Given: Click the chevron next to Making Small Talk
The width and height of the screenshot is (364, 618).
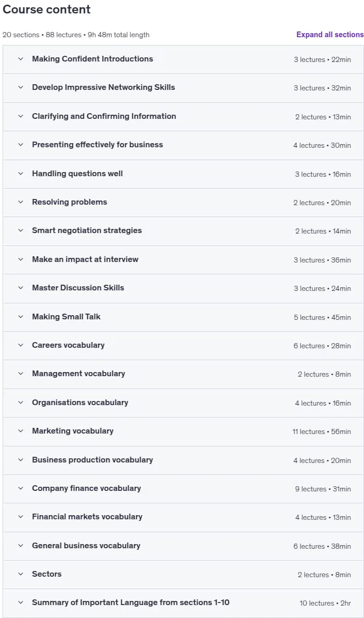Looking at the screenshot, I should 21,316.
